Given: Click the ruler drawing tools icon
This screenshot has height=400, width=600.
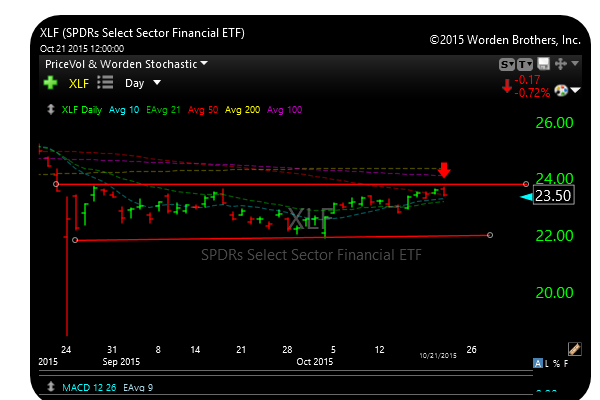Looking at the screenshot, I should coord(575,349).
